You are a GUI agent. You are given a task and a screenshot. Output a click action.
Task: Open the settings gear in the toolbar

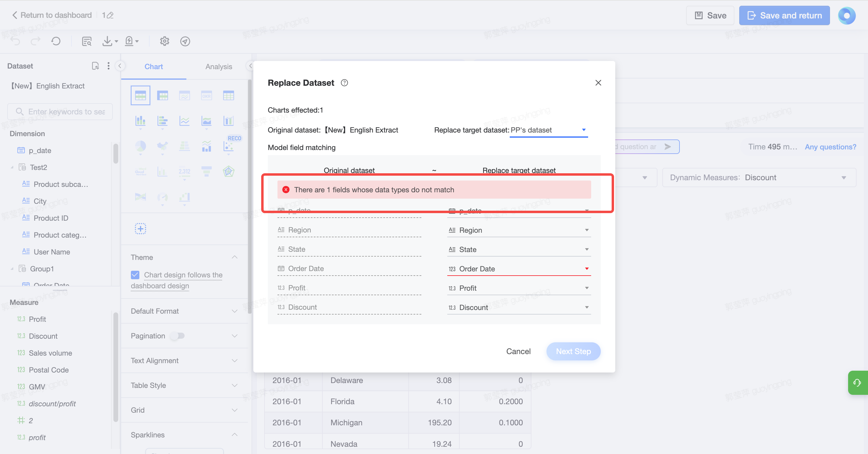point(164,41)
